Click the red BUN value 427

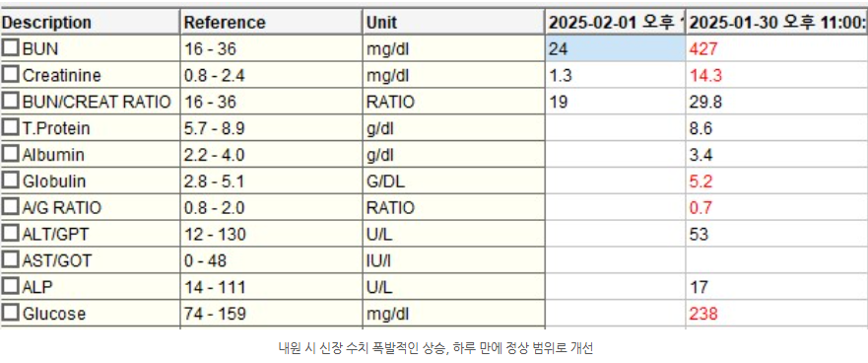coord(703,49)
